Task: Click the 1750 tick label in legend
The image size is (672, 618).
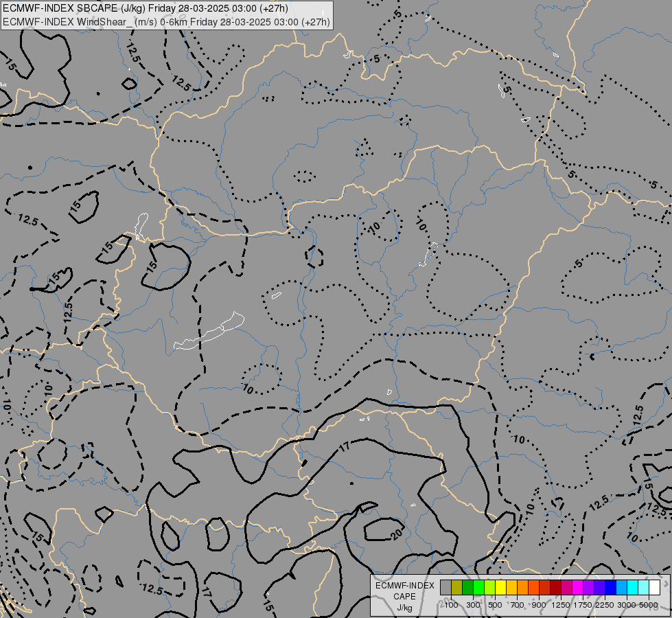Action: pyautogui.click(x=583, y=605)
